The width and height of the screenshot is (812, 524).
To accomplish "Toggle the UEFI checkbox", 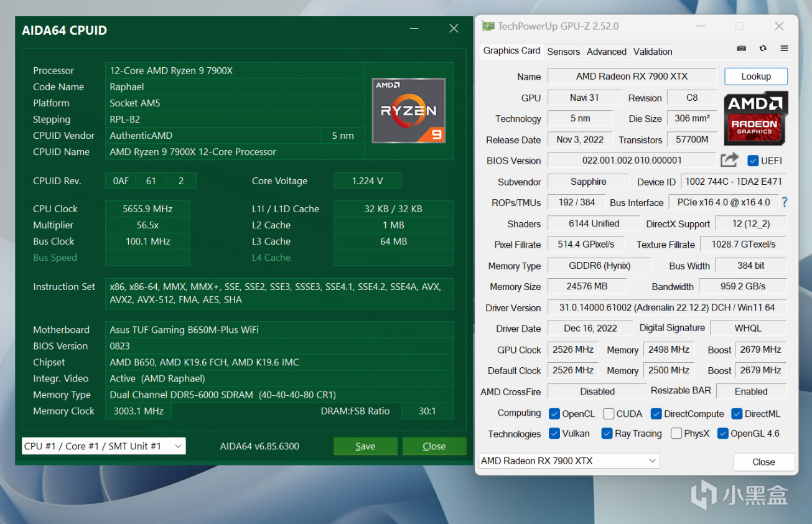I will [x=753, y=161].
